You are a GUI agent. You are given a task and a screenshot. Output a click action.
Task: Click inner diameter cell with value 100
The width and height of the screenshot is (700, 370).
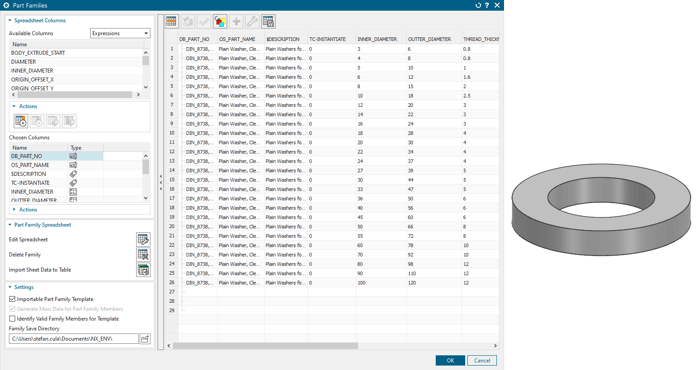[x=381, y=283]
